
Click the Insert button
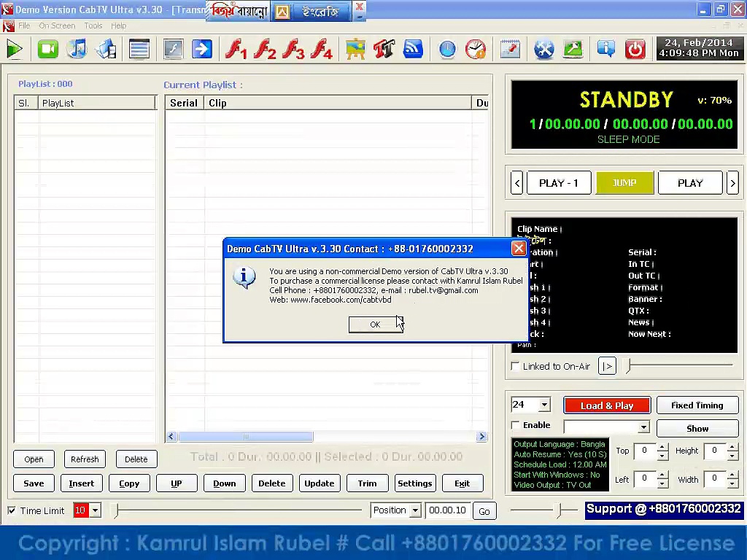[x=82, y=483]
